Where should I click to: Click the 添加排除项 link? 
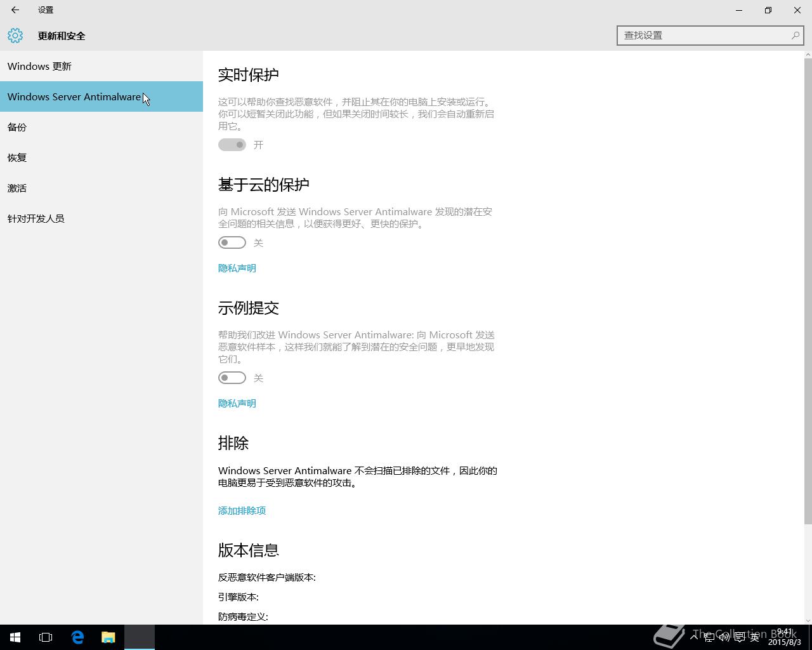pos(242,510)
